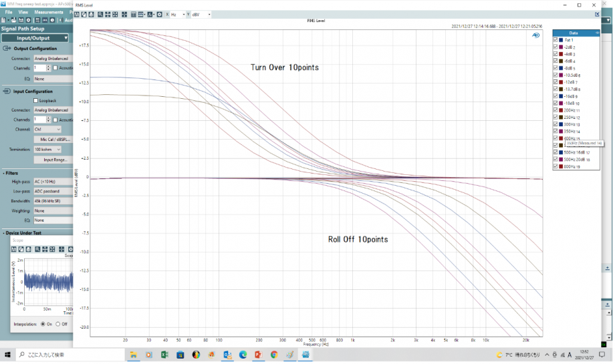The height and width of the screenshot is (364, 615).
Task: Open the input Channel Ch1 dropdown
Action: [x=47, y=130]
